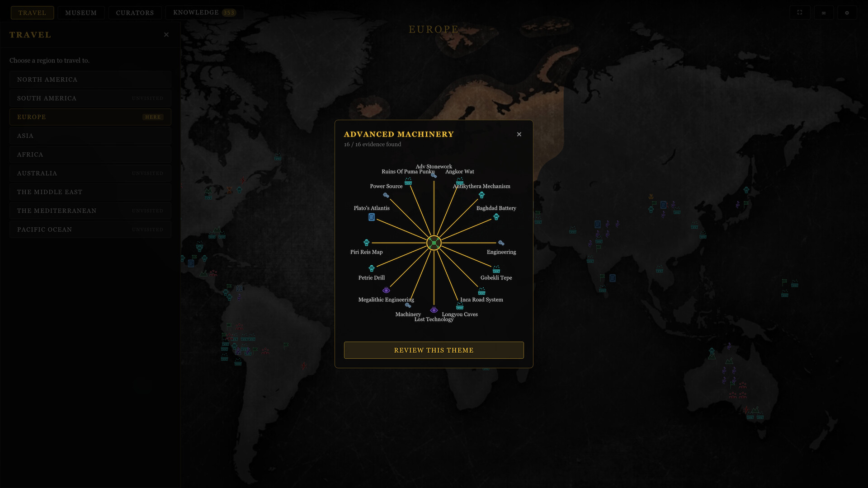Click the Ruins Of Puma Punku node icon

click(x=408, y=181)
